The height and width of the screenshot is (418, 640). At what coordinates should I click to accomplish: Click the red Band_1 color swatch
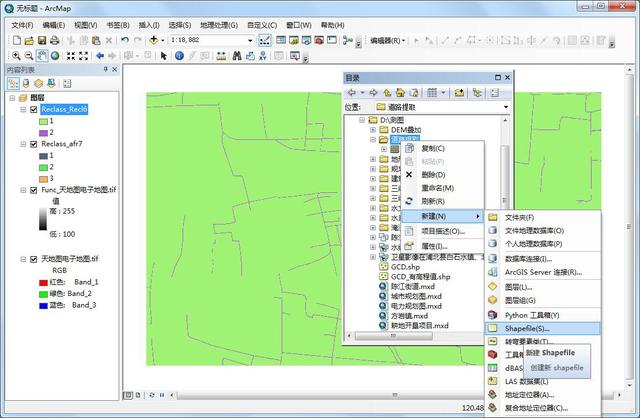tap(43, 282)
